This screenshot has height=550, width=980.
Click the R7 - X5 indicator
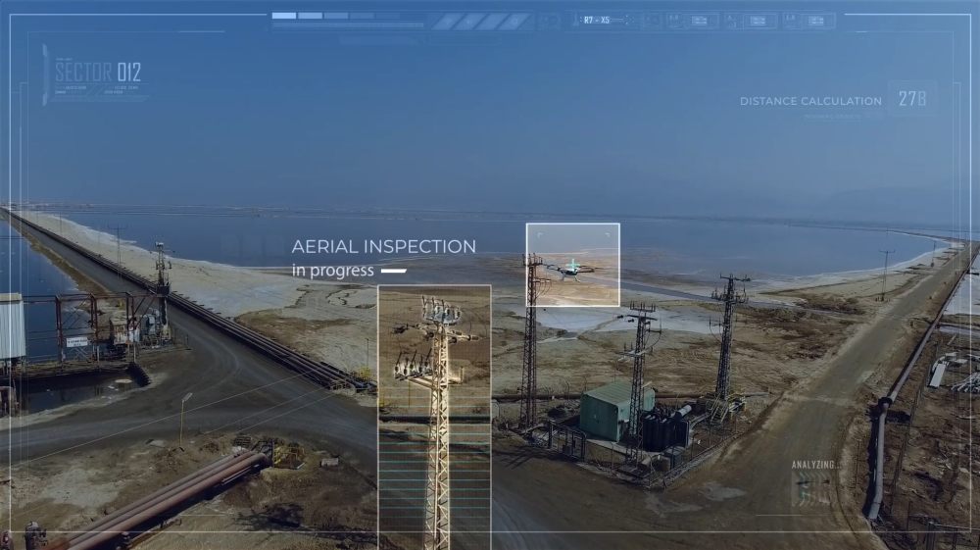click(x=596, y=20)
